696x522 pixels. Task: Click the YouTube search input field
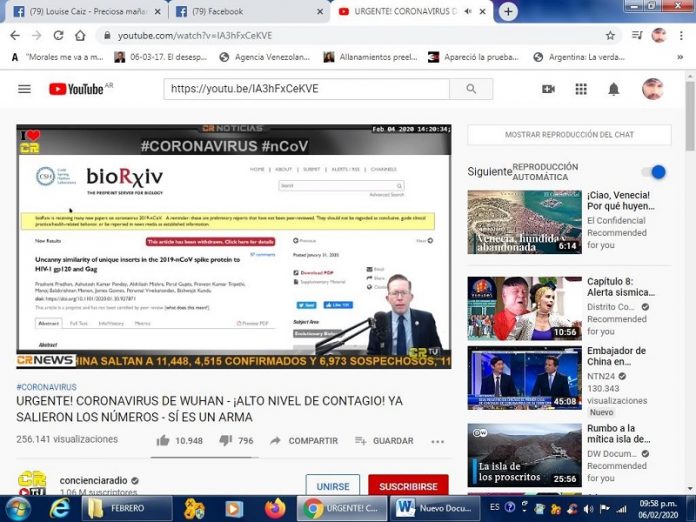(x=306, y=89)
